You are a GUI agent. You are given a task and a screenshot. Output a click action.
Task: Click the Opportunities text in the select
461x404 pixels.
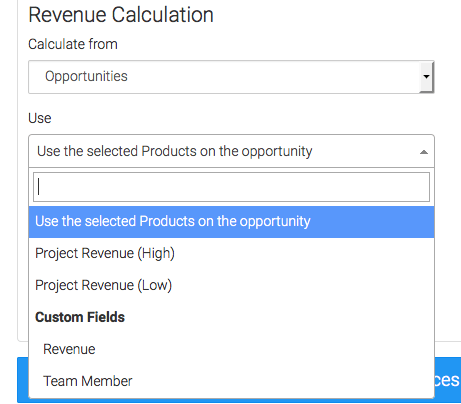[86, 76]
